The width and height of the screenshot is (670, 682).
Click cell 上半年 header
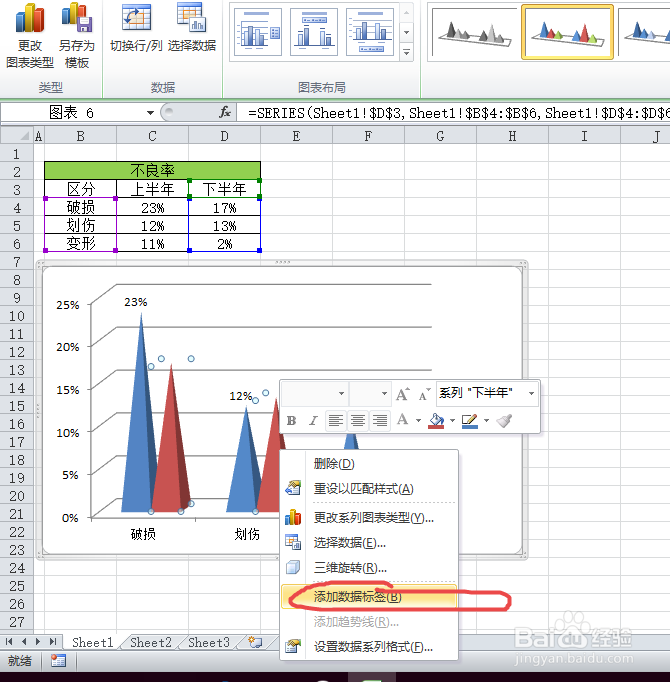point(152,189)
